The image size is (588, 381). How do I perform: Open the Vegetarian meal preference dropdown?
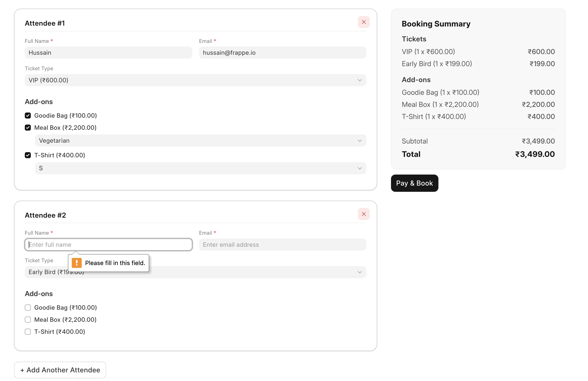coord(200,141)
